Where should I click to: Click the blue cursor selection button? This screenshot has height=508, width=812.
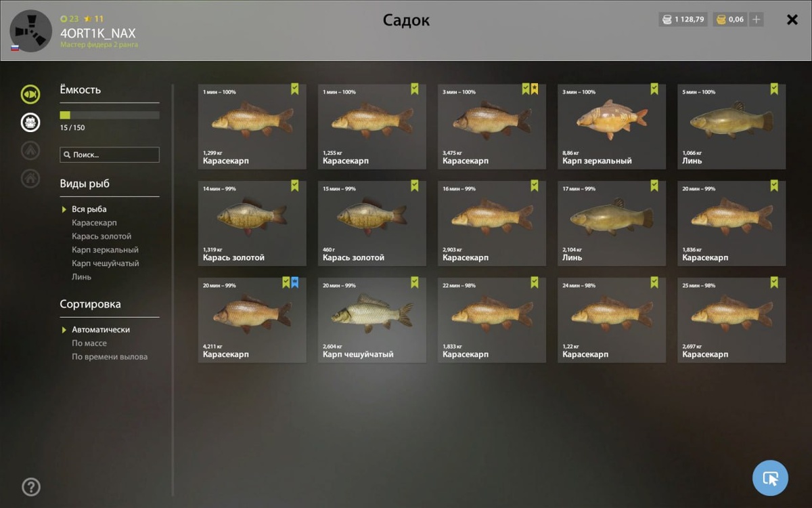tap(770, 478)
